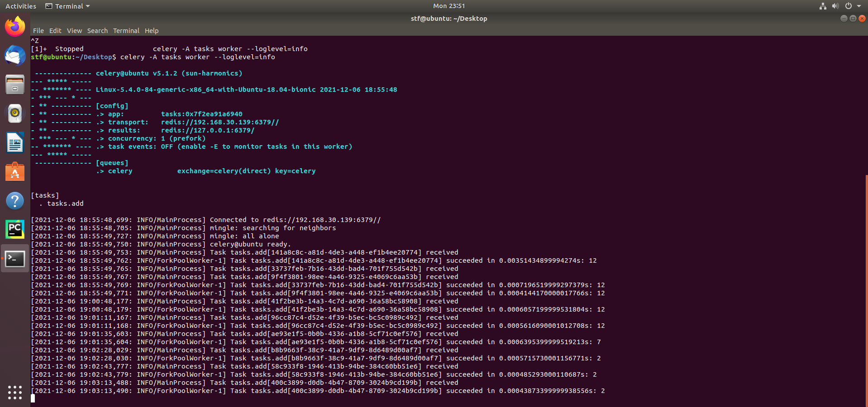Image resolution: width=868 pixels, height=407 pixels.
Task: Click the [config] header text
Action: (x=112, y=106)
